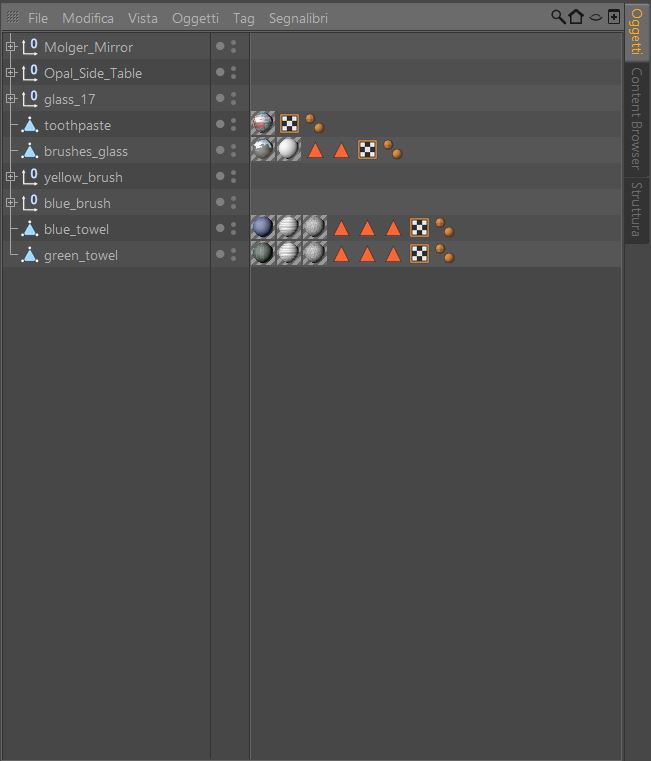
Task: Open the Struttura side tab
Action: tap(635, 209)
